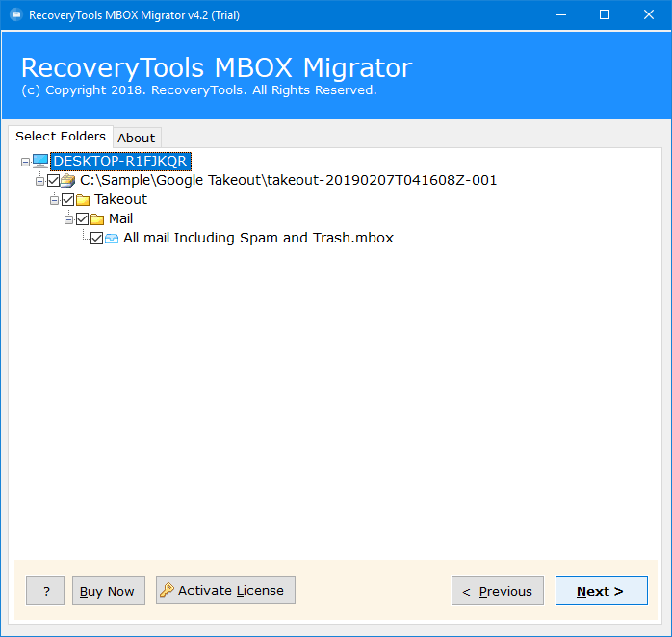The image size is (672, 637).
Task: Click the computer icon beside DESKTOP-R1FJKQR
Action: (40, 161)
